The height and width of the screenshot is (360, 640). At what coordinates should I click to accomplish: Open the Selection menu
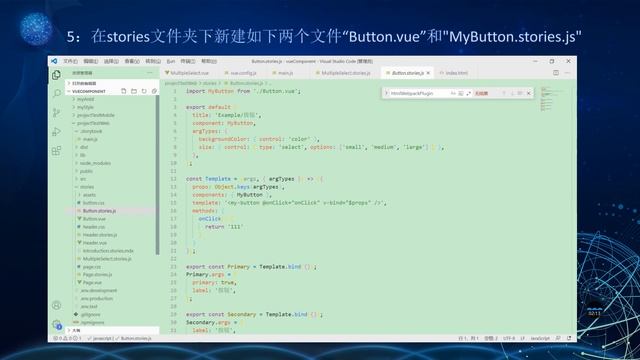[x=111, y=61]
